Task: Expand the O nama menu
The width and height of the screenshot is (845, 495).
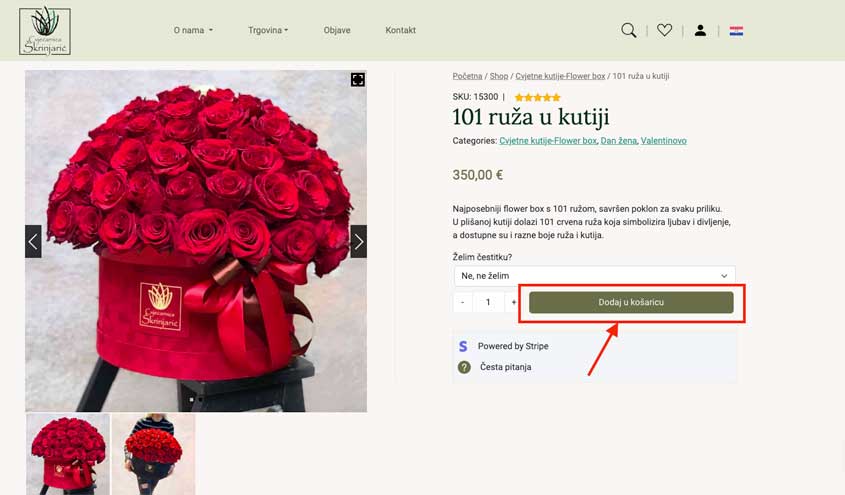Action: pos(192,31)
